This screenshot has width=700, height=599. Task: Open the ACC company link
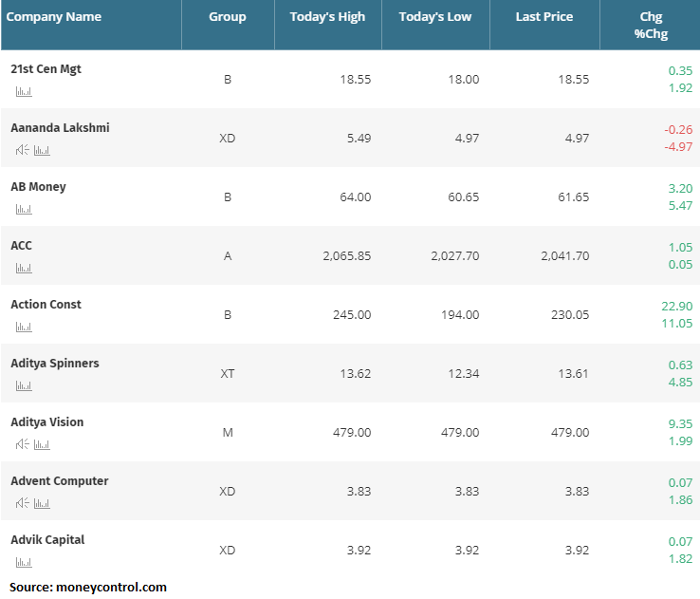tap(21, 246)
